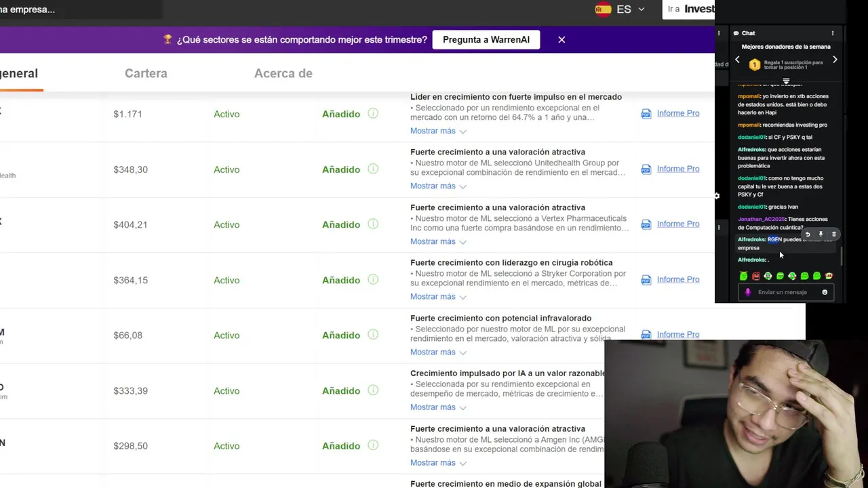Click the $348,30 price cell
Image resolution: width=868 pixels, height=488 pixels.
pos(130,169)
